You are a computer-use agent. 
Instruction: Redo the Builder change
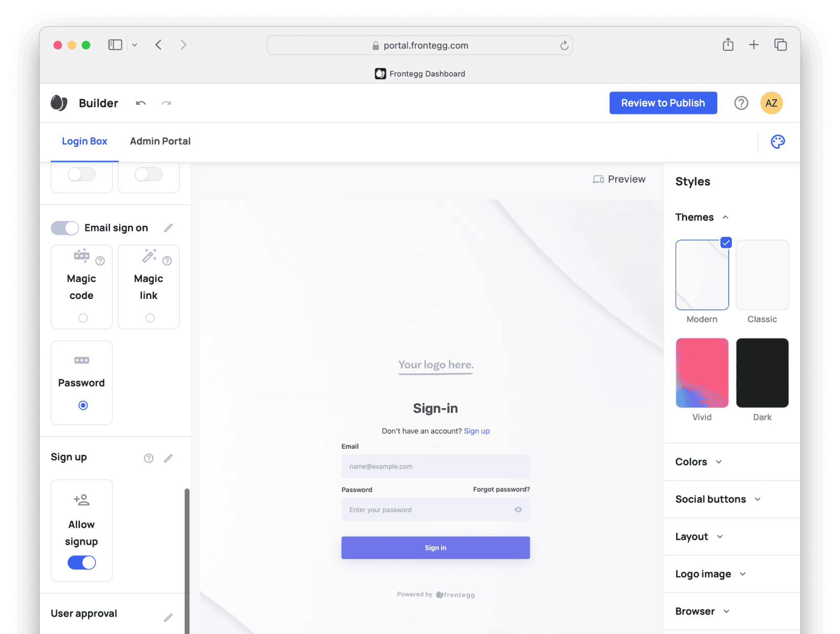(166, 103)
